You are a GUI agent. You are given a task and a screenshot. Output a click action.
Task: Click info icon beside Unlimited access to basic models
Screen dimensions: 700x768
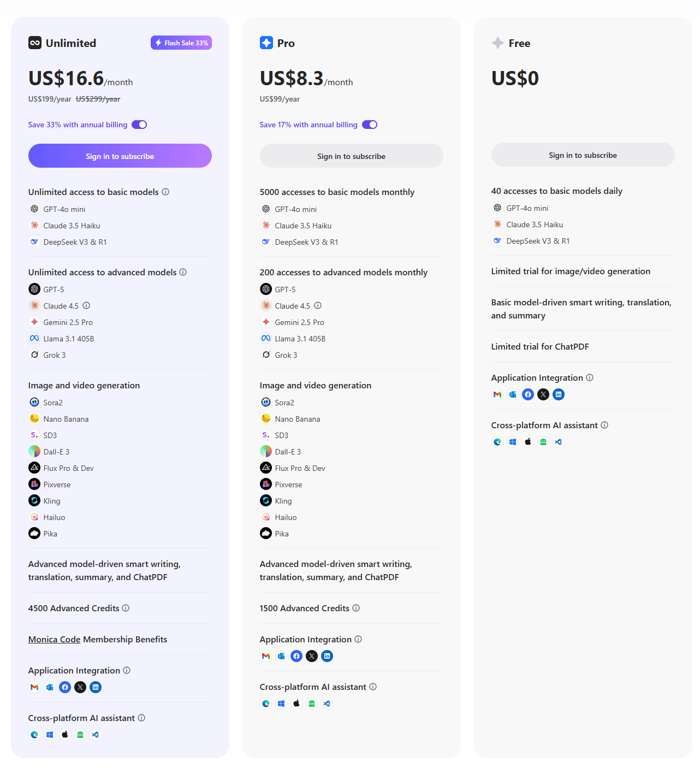point(165,192)
